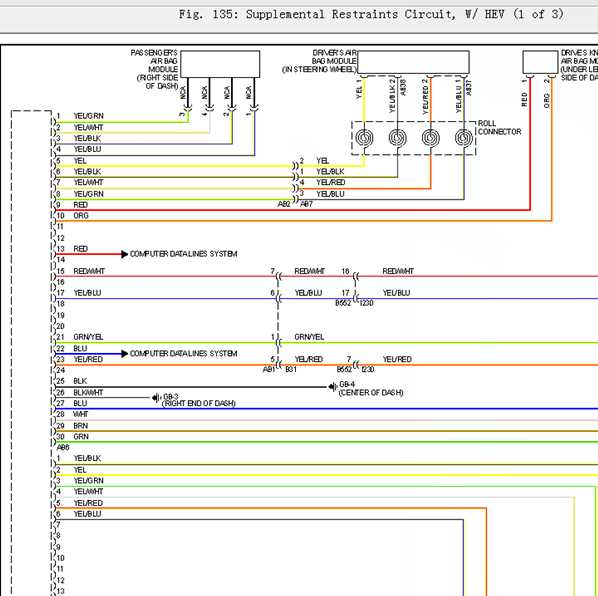Screen dimensions: 598x596
Task: Click the ROLL CONNECTOR label
Action: pos(500,128)
